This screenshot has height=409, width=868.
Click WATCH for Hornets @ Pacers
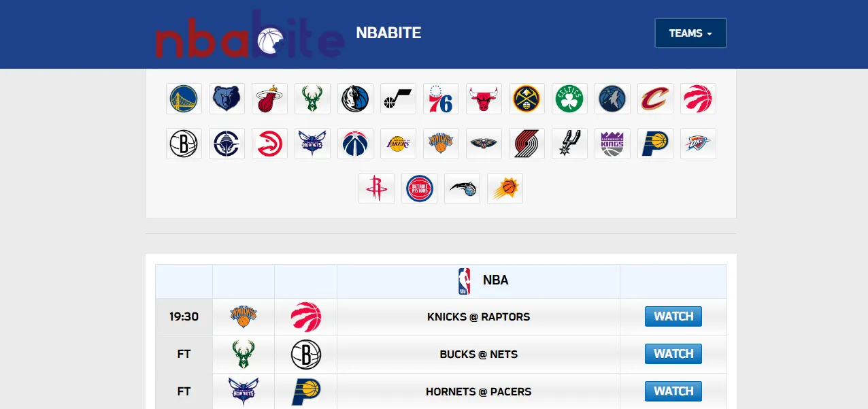[673, 391]
